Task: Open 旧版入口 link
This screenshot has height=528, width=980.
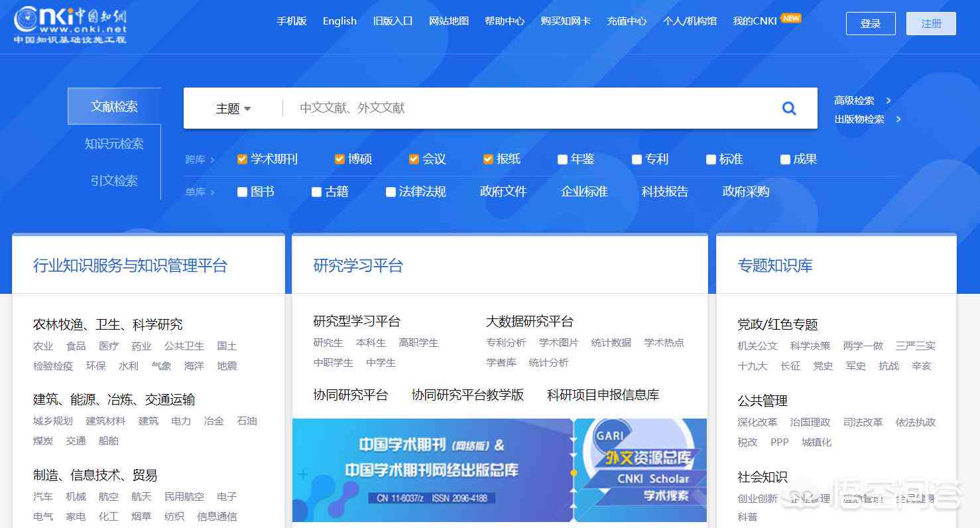Action: click(393, 21)
